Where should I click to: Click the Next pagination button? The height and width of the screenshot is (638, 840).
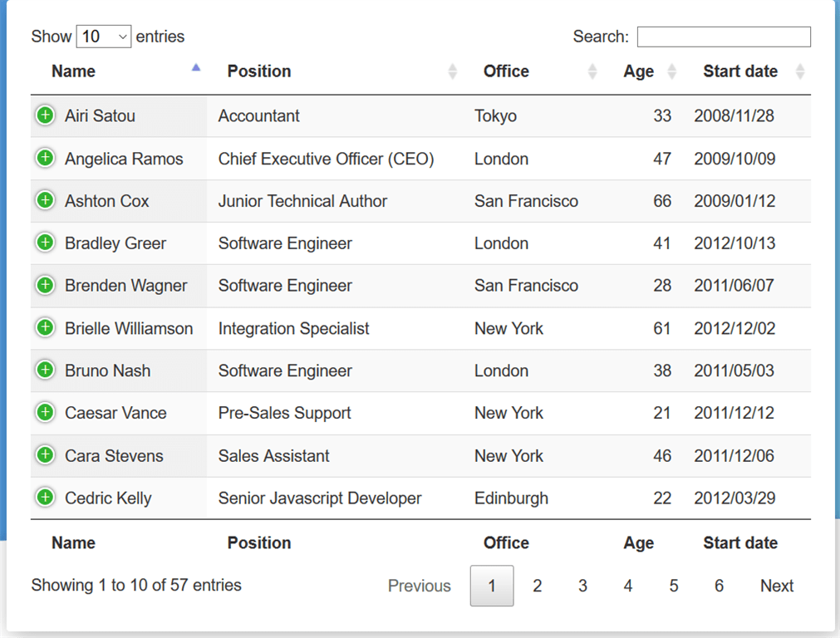777,586
